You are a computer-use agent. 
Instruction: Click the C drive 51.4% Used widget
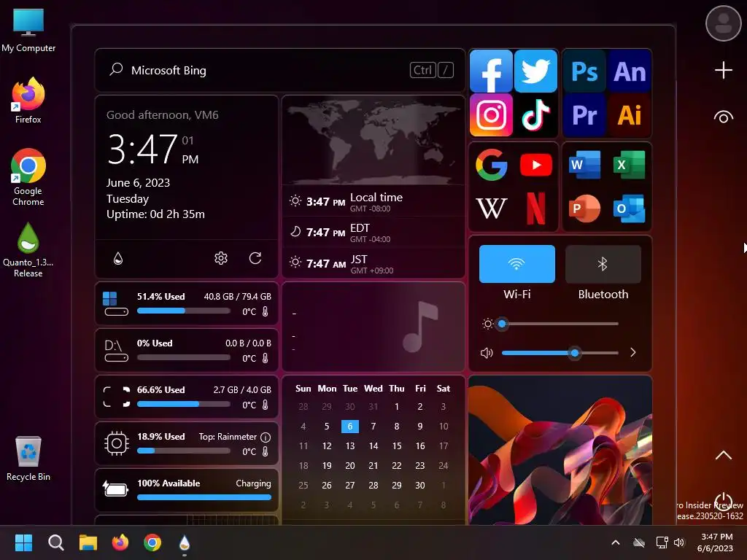[x=187, y=303]
